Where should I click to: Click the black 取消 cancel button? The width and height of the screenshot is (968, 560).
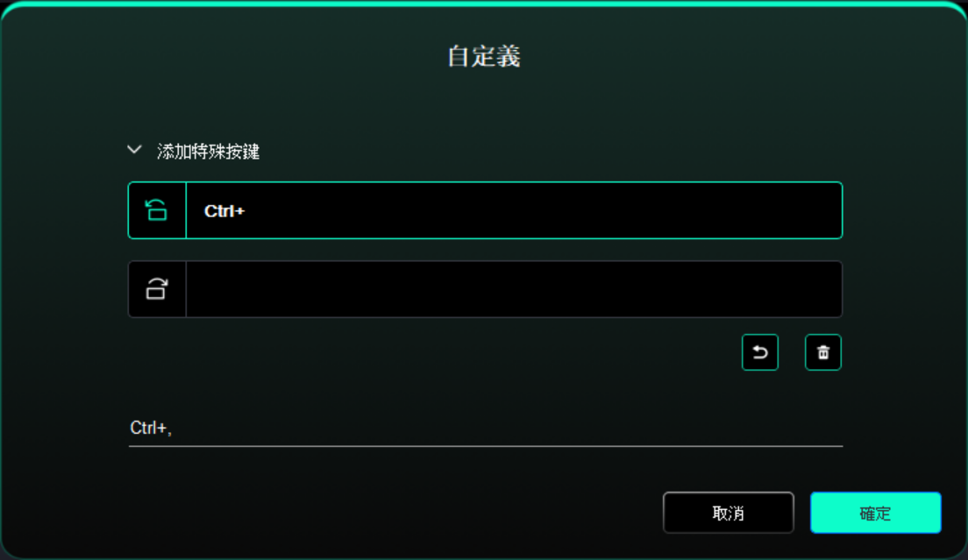(729, 513)
